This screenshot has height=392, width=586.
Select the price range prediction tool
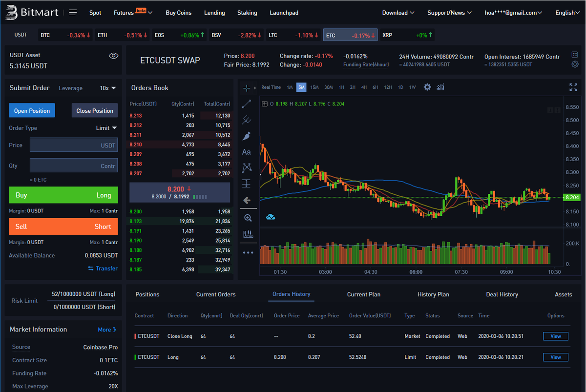(x=247, y=184)
